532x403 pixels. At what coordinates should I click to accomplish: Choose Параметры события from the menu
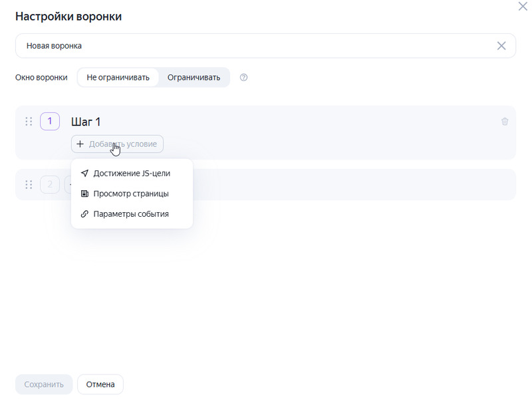pos(132,214)
